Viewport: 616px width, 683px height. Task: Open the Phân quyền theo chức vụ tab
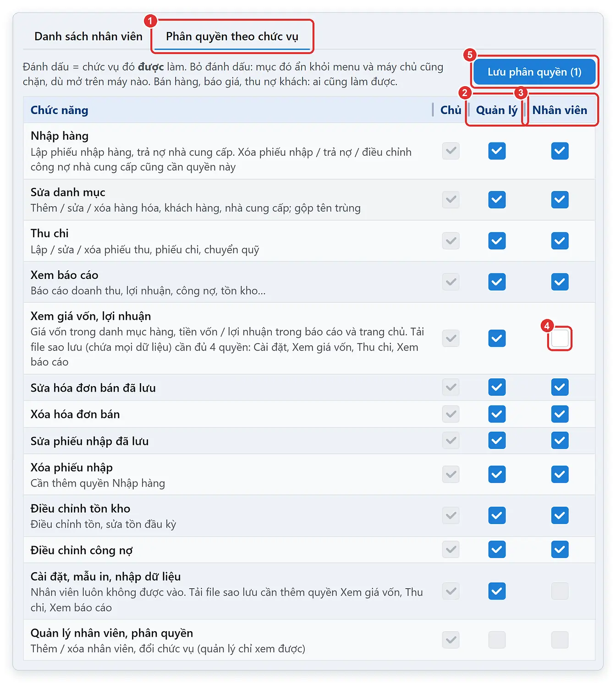click(x=232, y=36)
